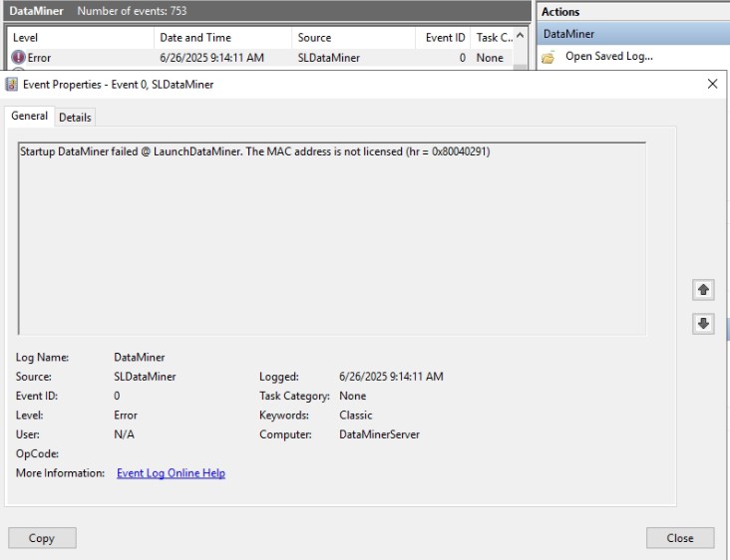Screen dimensions: 730x560
Task: Show previous event with up arrow button
Action: click(703, 290)
